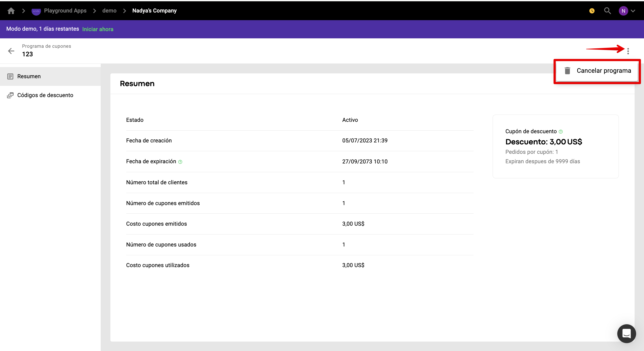
Task: Click Nadya's Company breadcrumb
Action: click(x=154, y=11)
